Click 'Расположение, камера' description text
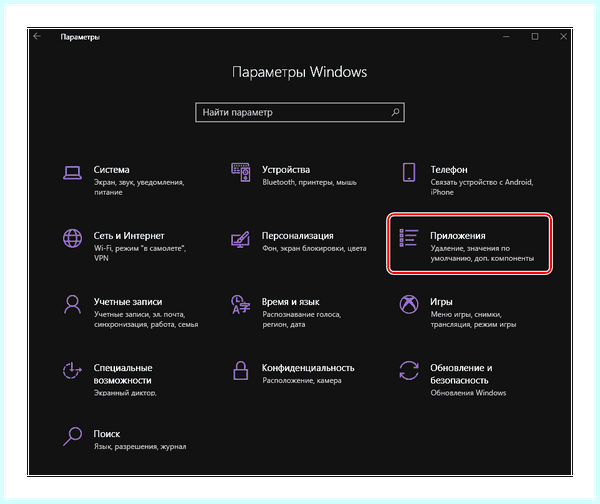The width and height of the screenshot is (600, 504). (x=302, y=380)
